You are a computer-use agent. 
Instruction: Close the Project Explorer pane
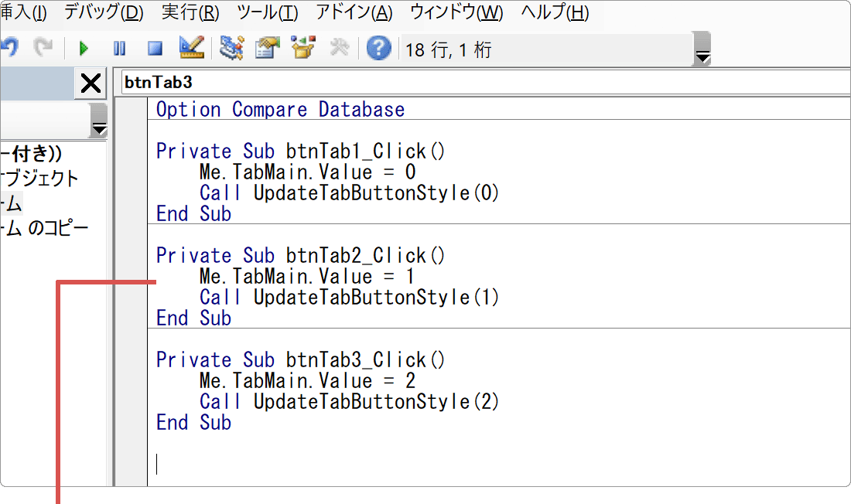(91, 83)
